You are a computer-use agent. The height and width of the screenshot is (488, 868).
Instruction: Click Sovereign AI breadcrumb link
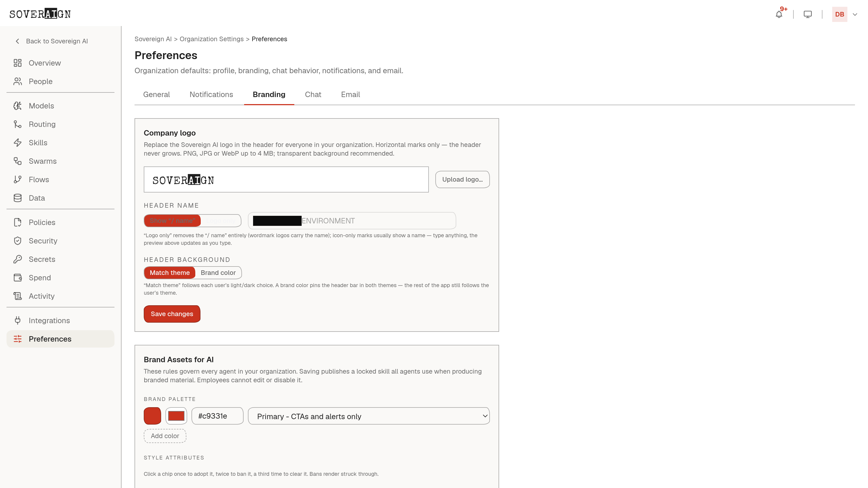[x=153, y=39]
